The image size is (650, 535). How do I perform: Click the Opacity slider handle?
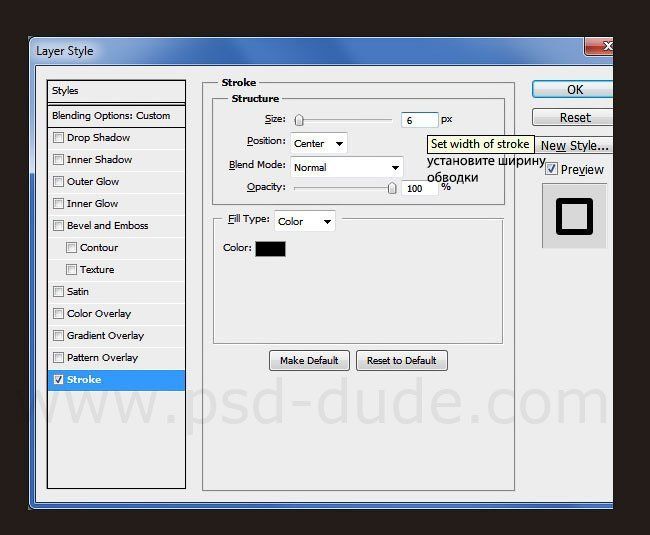point(392,188)
